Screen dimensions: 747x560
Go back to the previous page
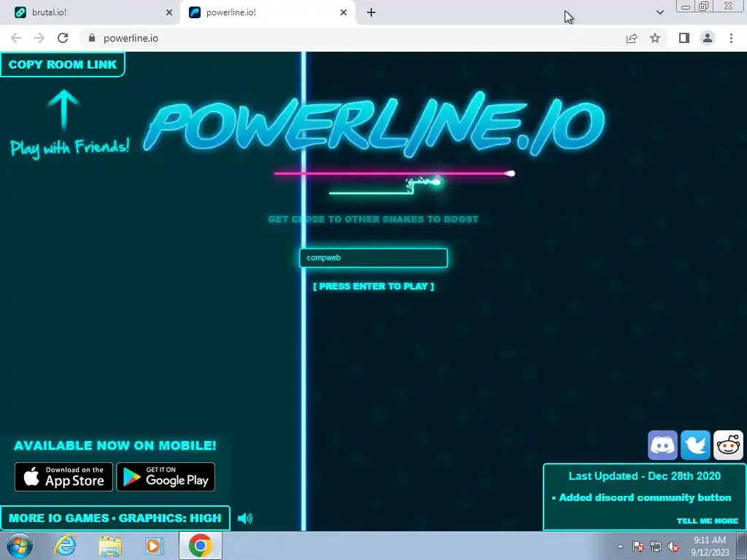(16, 38)
